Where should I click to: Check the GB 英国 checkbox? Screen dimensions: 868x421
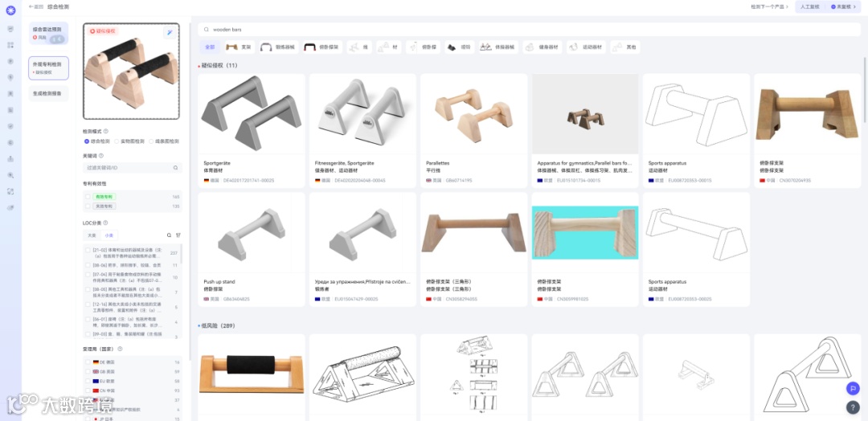tap(88, 372)
